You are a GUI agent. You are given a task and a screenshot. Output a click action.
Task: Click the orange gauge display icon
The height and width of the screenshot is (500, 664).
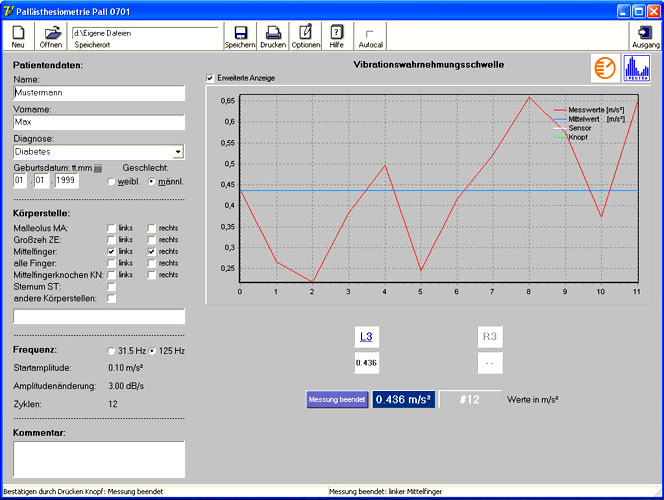604,68
